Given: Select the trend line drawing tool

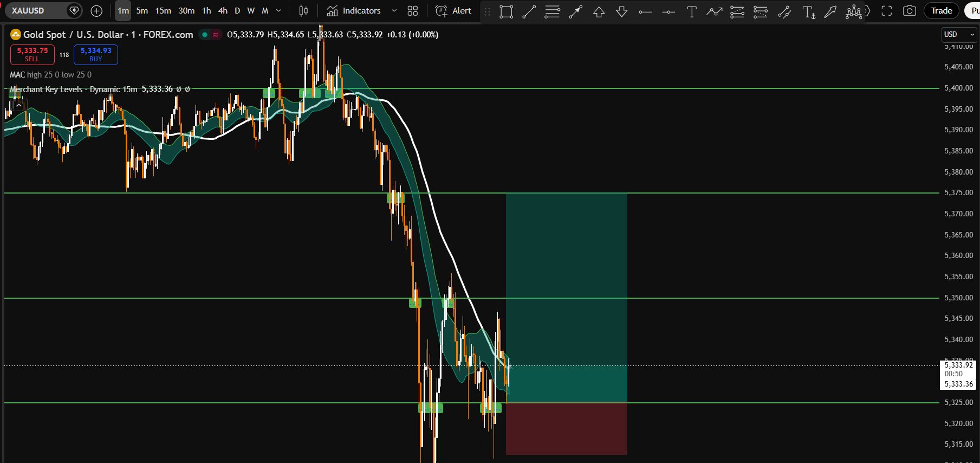Looking at the screenshot, I should 529,11.
